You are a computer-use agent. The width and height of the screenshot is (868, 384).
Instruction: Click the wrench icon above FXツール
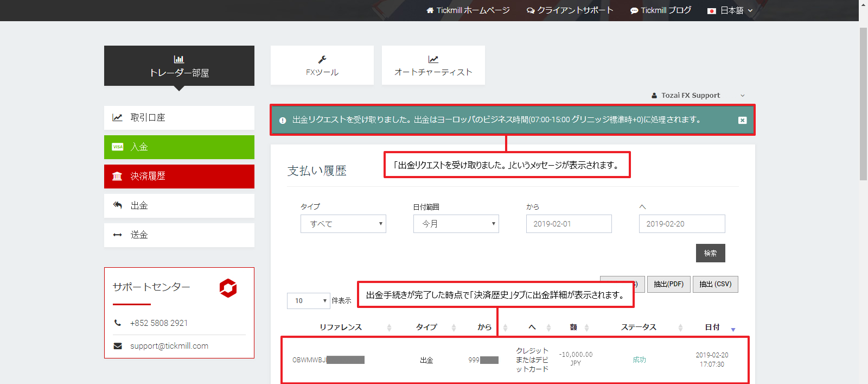coord(322,59)
